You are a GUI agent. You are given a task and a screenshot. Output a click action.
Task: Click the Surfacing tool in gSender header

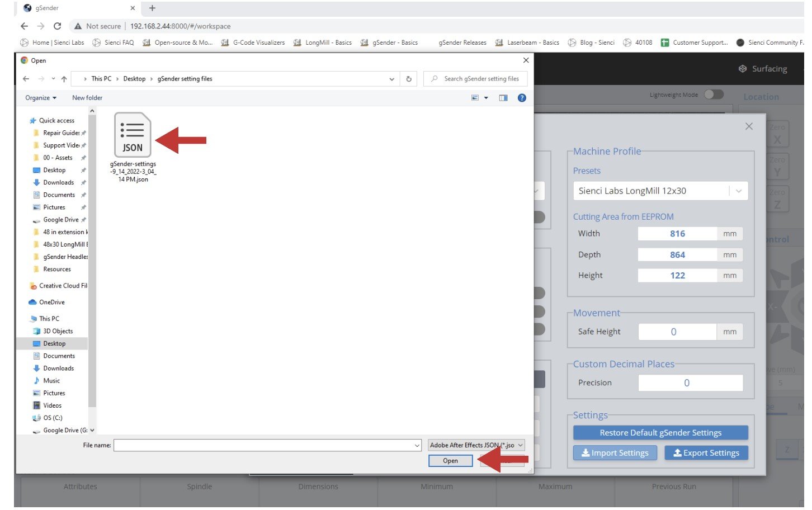(763, 69)
